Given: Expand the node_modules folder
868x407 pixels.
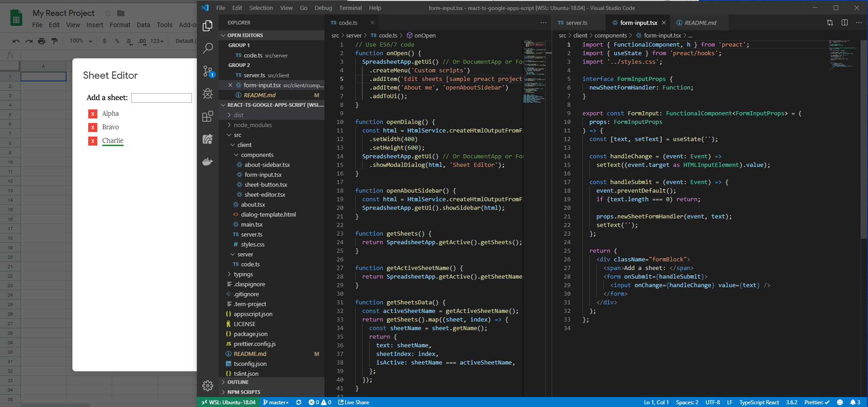Looking at the screenshot, I should point(272,125).
